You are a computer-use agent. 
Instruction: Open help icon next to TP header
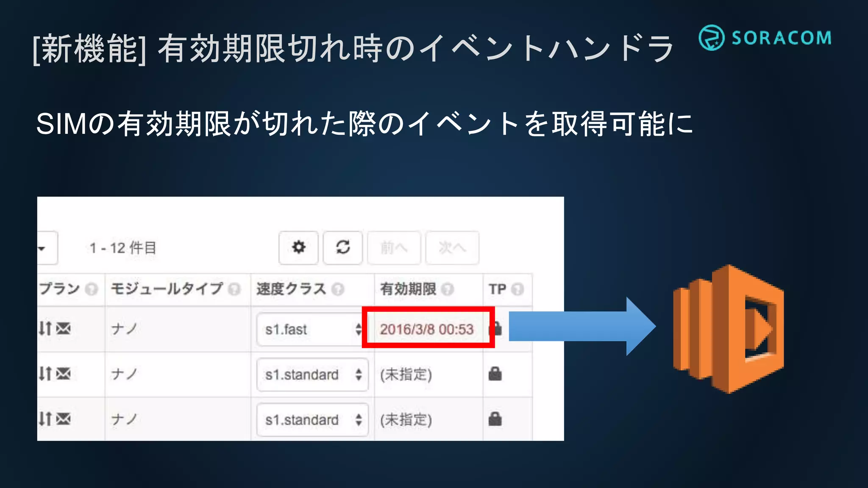[x=517, y=289]
